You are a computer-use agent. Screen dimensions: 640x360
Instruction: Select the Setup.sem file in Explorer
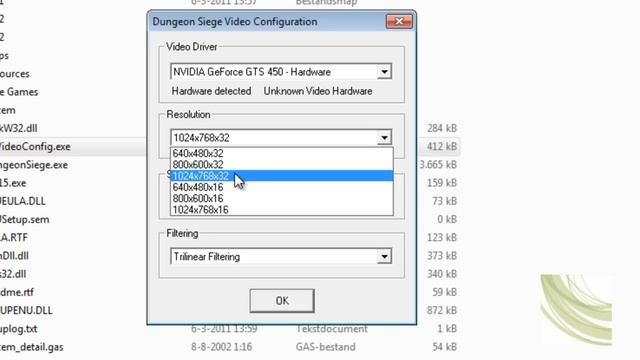pos(25,220)
